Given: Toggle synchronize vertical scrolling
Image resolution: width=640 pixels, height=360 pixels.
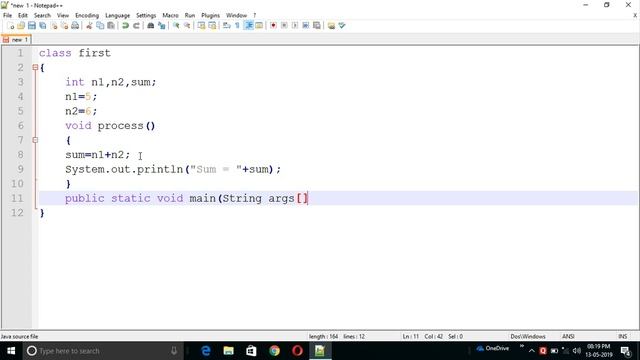Looking at the screenshot, I should tap(202, 26).
